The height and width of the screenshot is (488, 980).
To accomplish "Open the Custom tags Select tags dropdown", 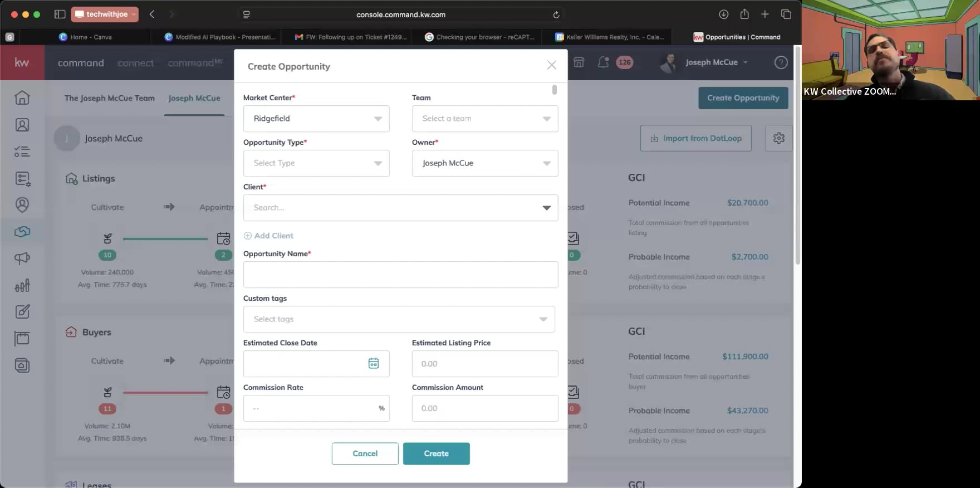I will pos(399,319).
